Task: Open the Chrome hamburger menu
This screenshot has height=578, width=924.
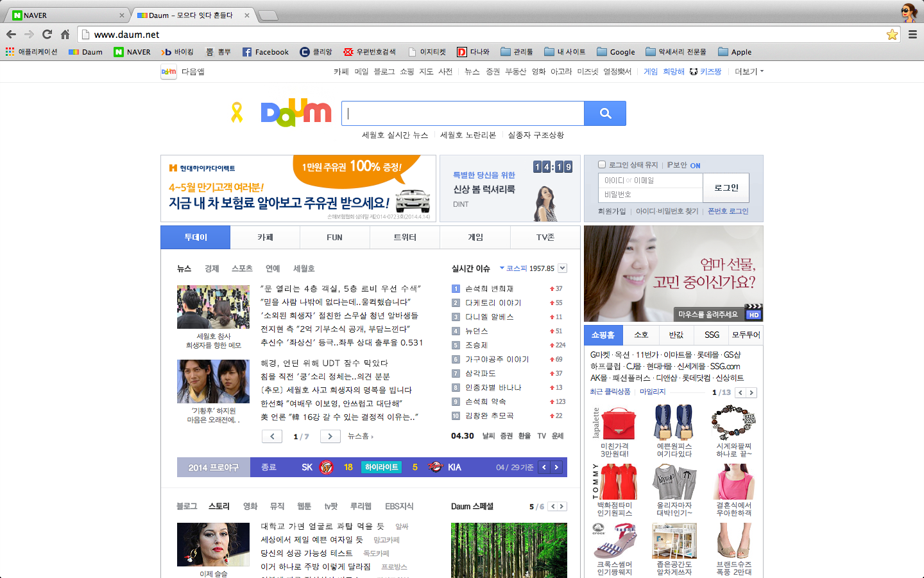Action: [912, 35]
